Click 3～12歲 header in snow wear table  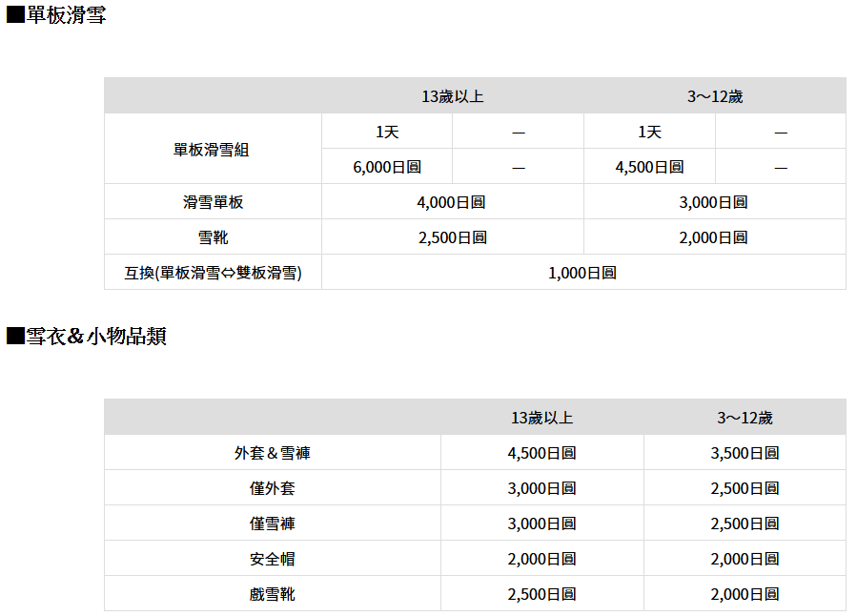[744, 418]
